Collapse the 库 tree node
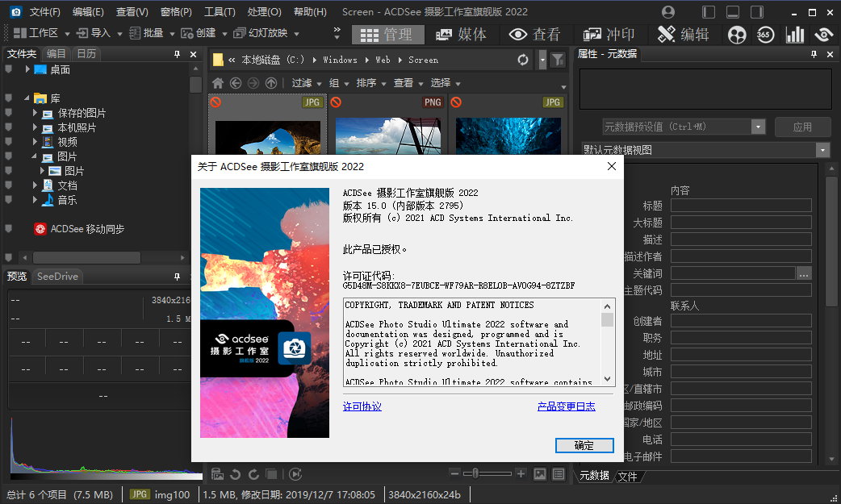The image size is (841, 504). click(x=27, y=98)
